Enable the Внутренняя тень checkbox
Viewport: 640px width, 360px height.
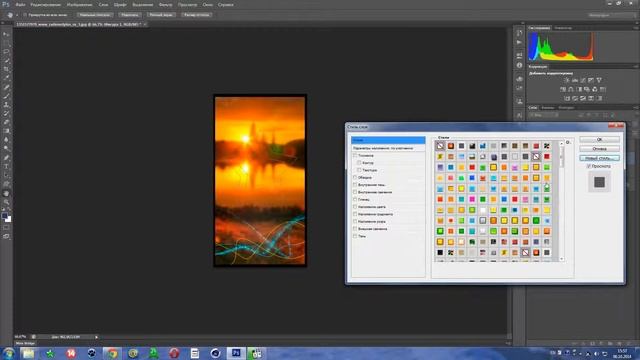click(355, 185)
